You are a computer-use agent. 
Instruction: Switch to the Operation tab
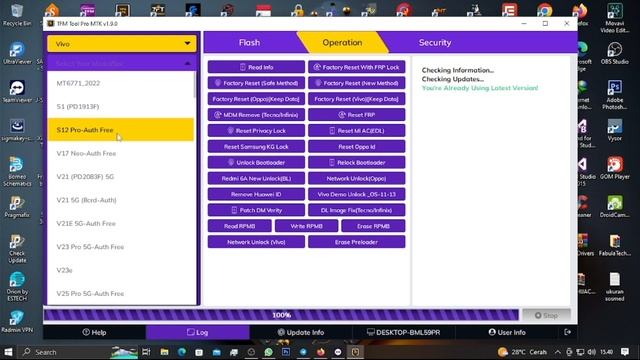click(x=342, y=42)
